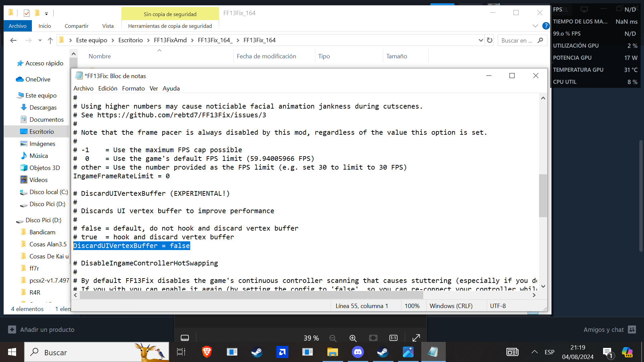Click the zoom in magnifier icon
This screenshot has height=362, width=644.
coord(353,338)
